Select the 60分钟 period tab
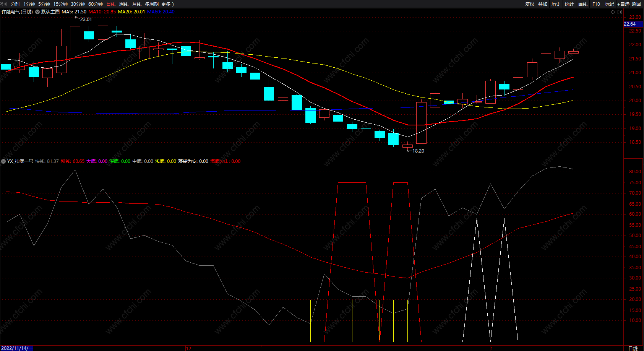 pyautogui.click(x=96, y=4)
